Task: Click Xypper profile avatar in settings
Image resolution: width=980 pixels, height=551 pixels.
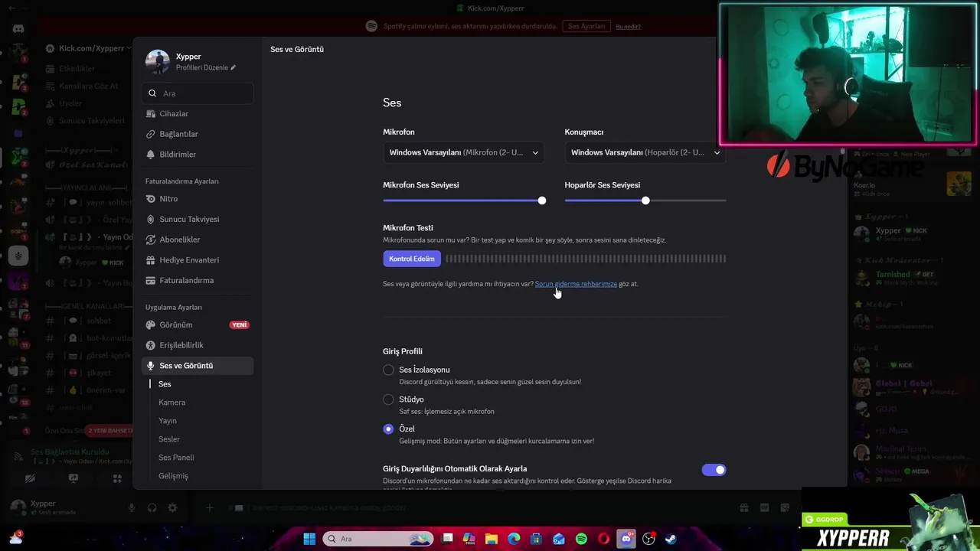Action: tap(158, 61)
